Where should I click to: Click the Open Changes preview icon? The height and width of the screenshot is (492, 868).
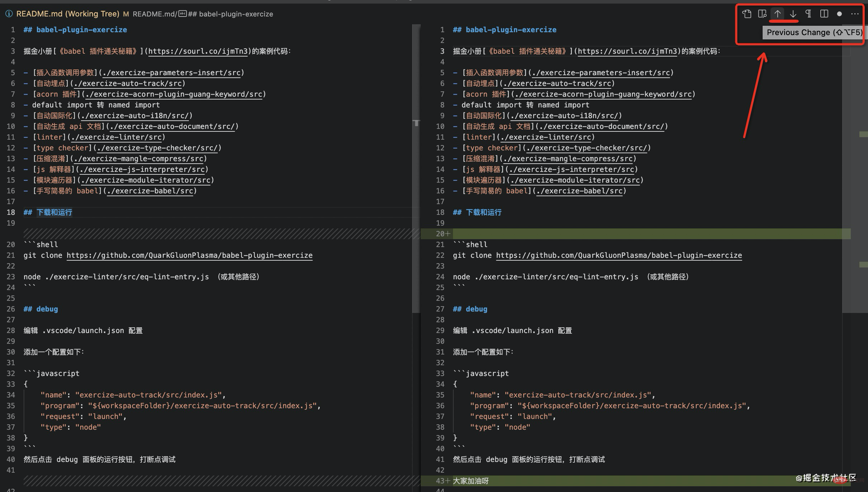pos(762,14)
